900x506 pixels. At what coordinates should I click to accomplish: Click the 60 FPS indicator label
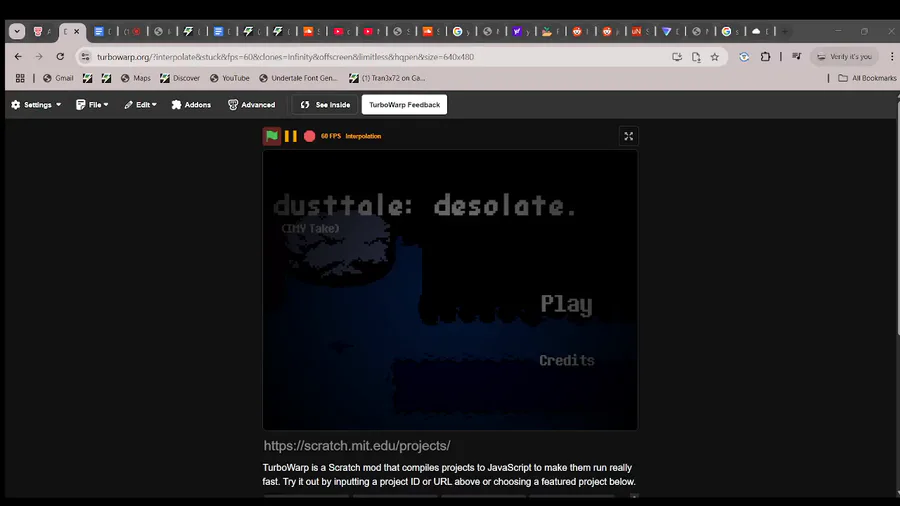tap(331, 136)
